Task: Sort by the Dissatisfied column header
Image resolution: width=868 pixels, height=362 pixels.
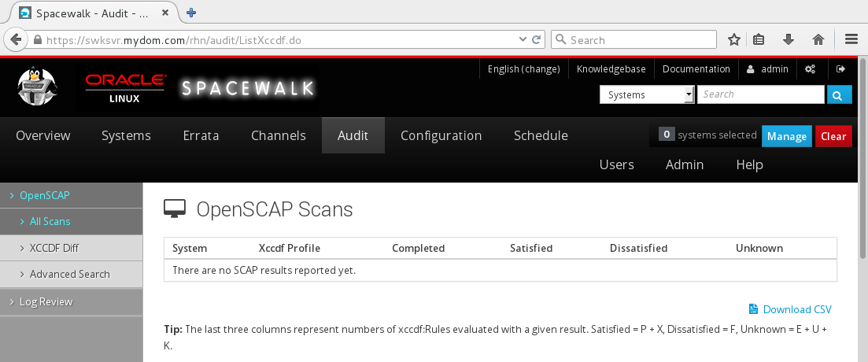Action: (639, 248)
